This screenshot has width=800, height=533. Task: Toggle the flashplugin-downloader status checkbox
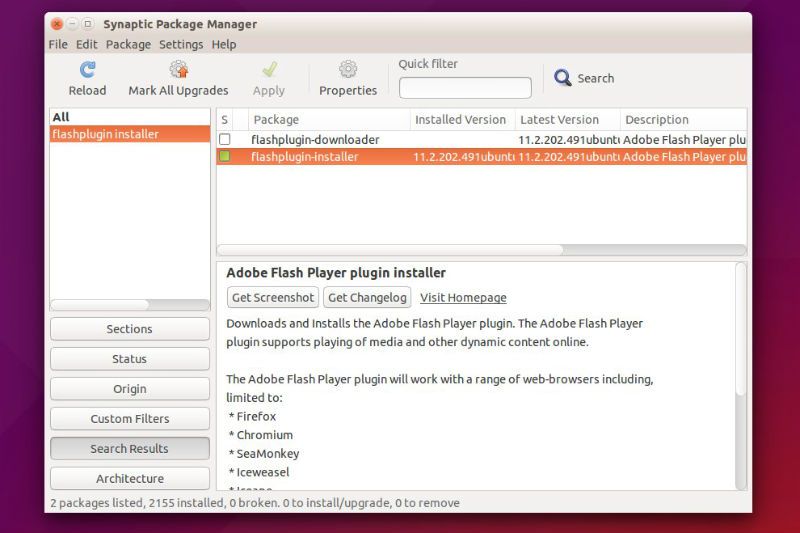[x=224, y=139]
